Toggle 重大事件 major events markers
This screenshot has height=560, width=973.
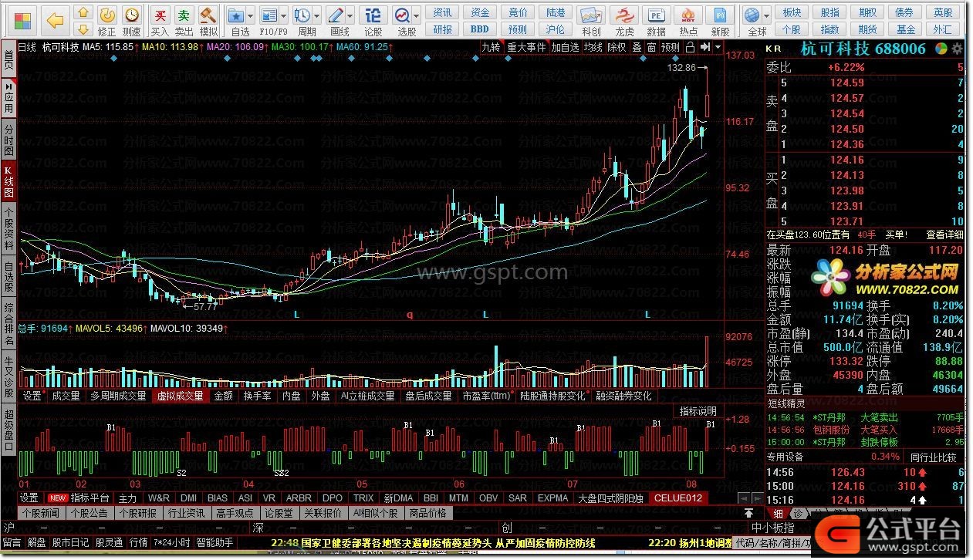[526, 47]
